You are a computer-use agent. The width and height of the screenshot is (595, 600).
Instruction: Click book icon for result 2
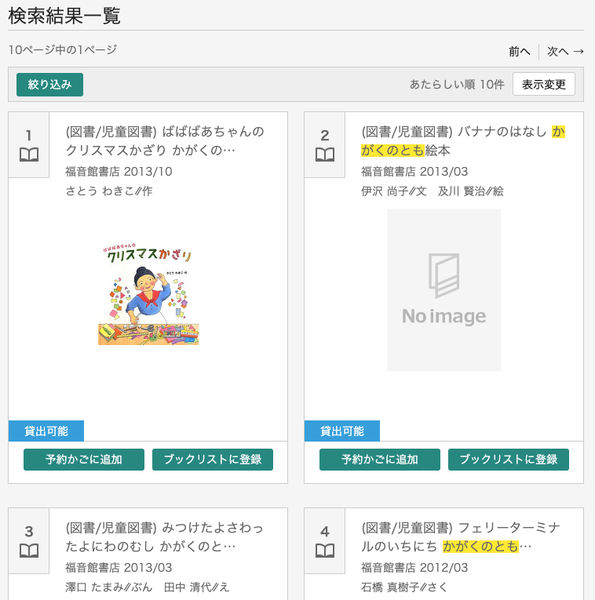click(x=325, y=155)
